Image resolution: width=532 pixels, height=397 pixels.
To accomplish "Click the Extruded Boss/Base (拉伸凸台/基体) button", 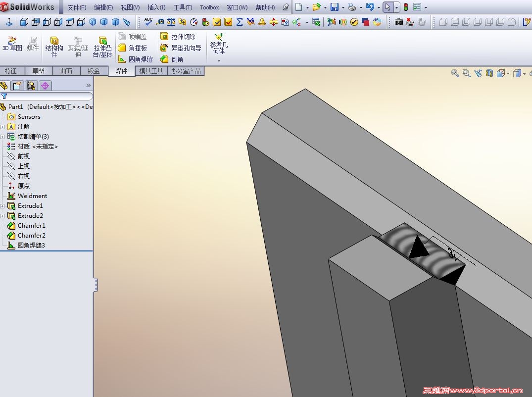I will coord(102,47).
